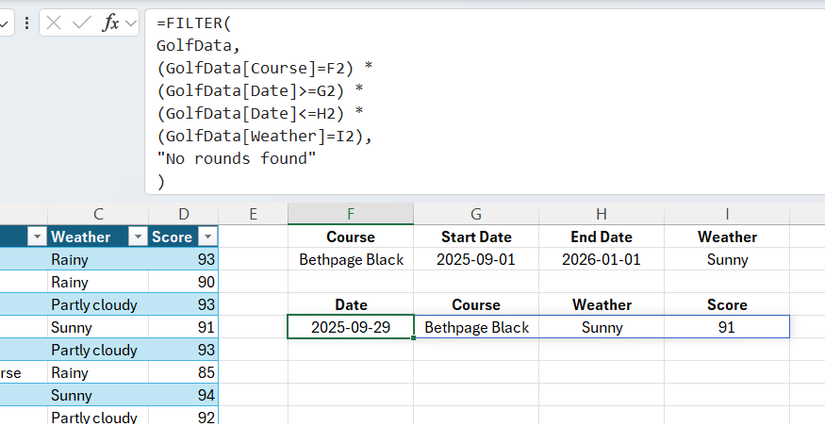
Task: Click the Score table header text
Action: click(172, 237)
